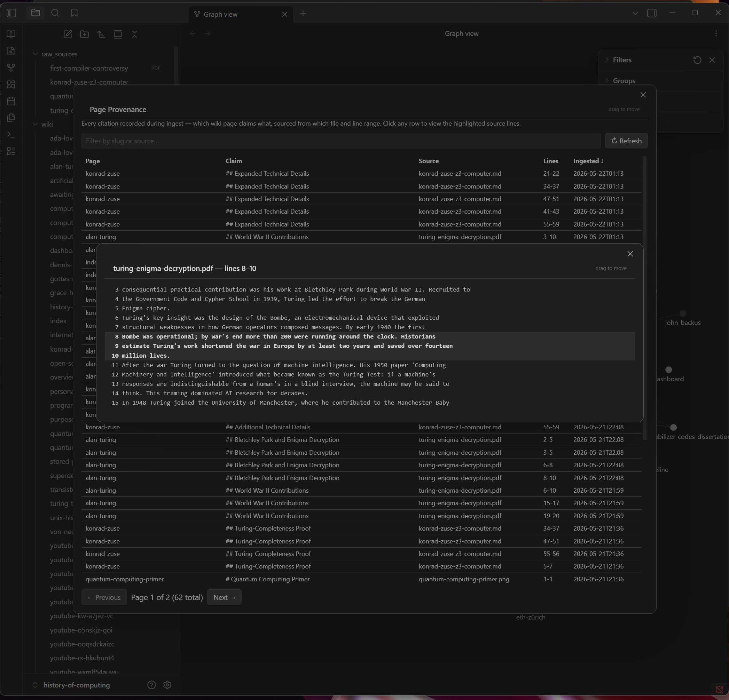729x700 pixels.
Task: Open the help icon next to vault name
Action: 151,685
